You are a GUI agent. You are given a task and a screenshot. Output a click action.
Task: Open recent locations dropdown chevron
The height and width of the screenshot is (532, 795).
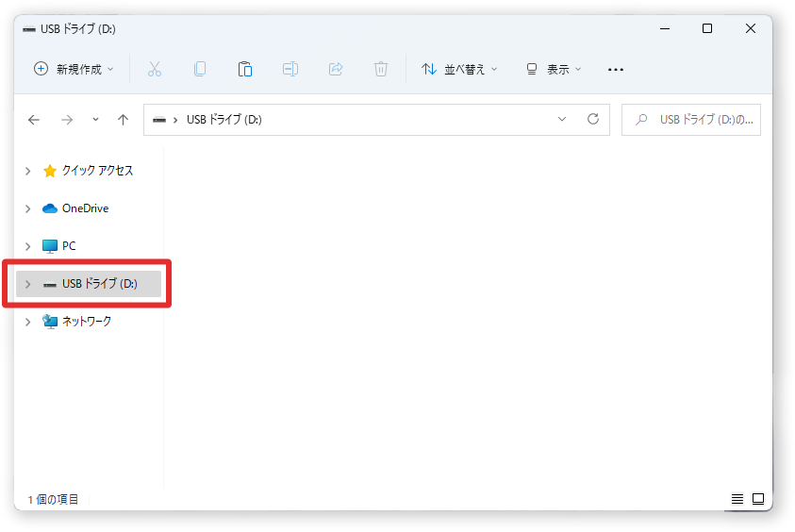click(95, 120)
